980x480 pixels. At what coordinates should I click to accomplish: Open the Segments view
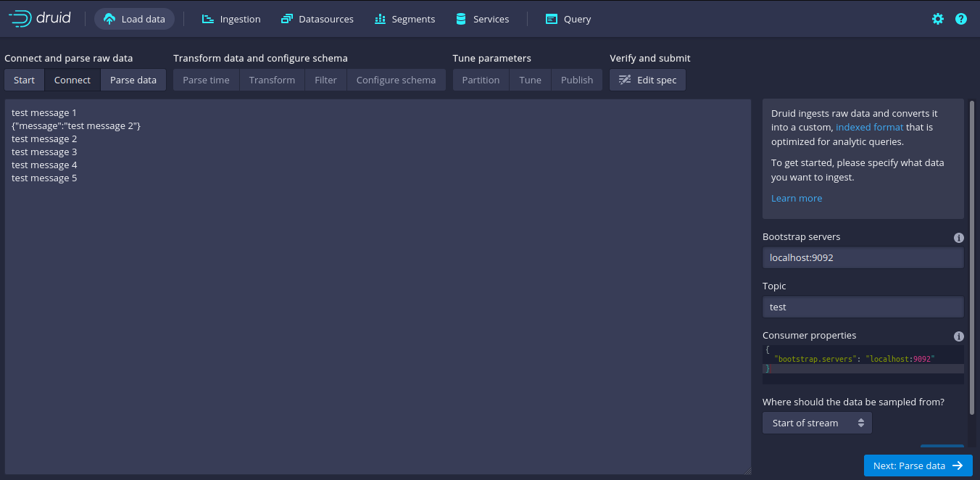[x=405, y=19]
